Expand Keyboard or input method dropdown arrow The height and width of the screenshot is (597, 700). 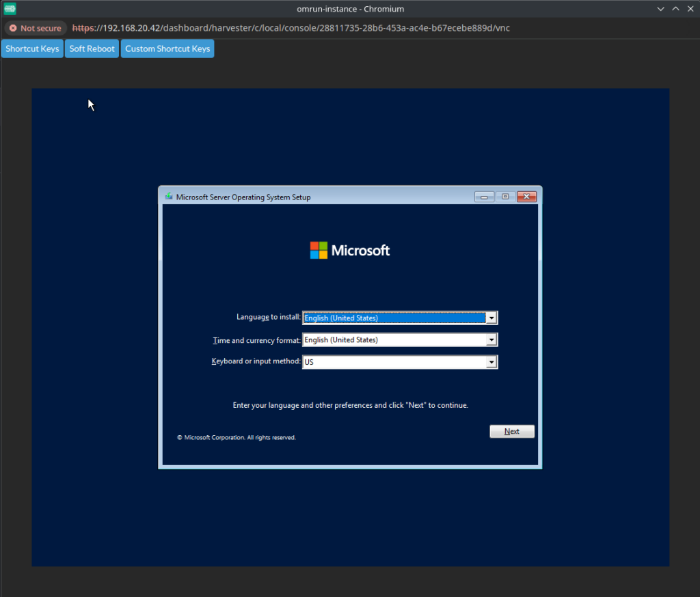[x=491, y=362]
